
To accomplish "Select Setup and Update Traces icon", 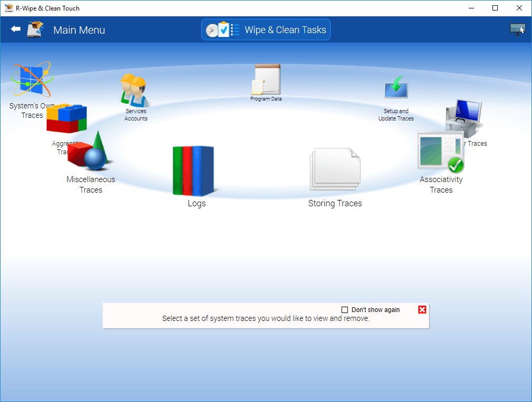I will pyautogui.click(x=396, y=87).
